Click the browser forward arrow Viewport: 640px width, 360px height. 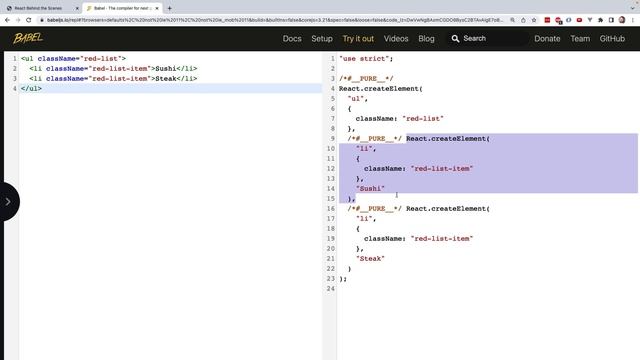click(x=18, y=20)
